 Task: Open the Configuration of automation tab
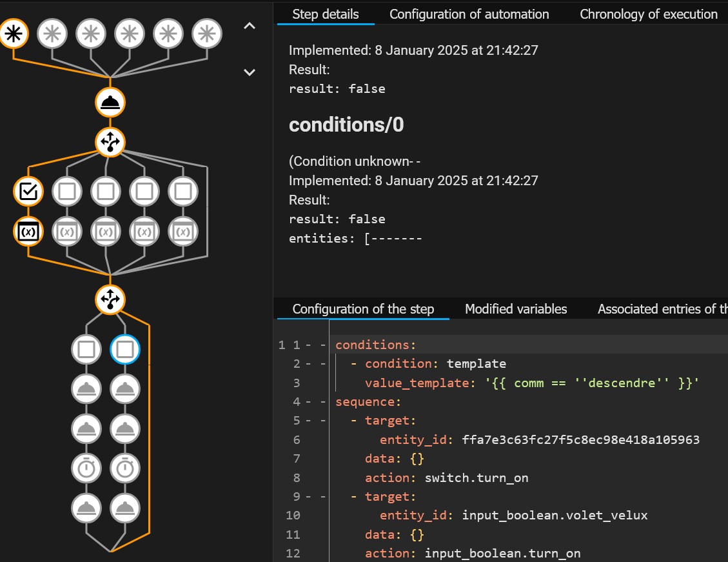[x=469, y=14]
